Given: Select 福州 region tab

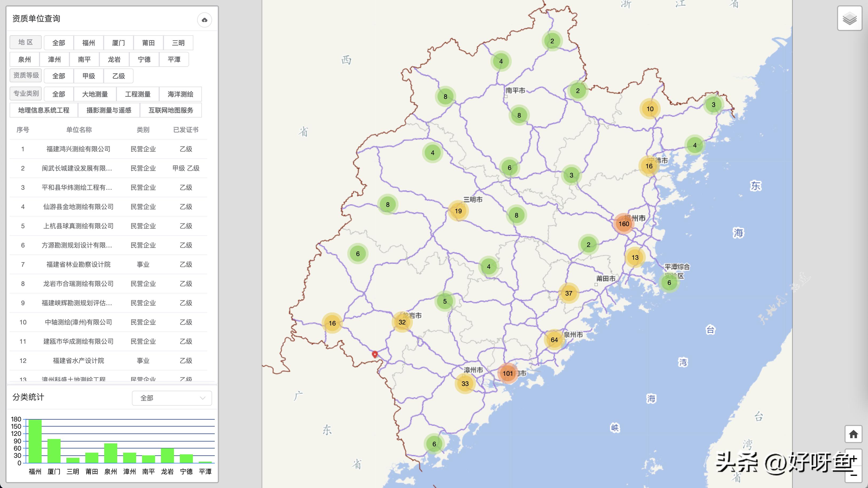Looking at the screenshot, I should click(x=88, y=43).
